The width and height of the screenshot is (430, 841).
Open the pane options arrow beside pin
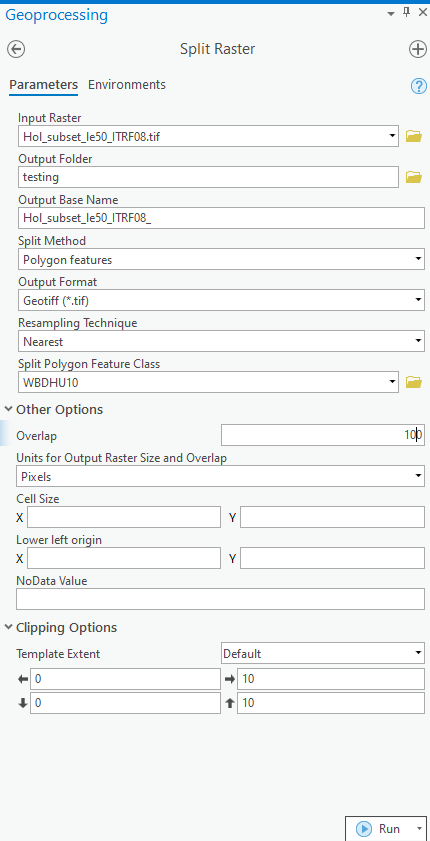click(391, 13)
